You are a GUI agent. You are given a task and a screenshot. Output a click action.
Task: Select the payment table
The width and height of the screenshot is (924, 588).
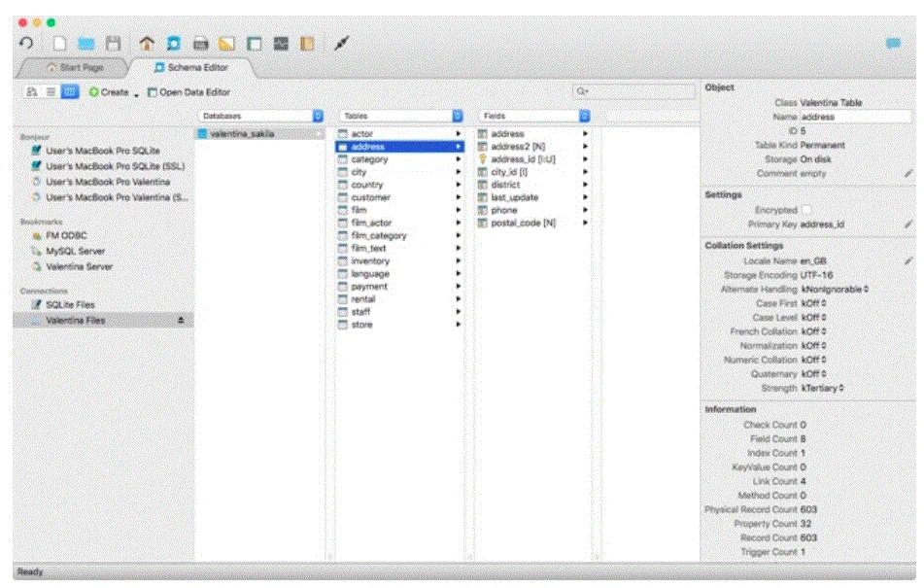tap(400, 287)
